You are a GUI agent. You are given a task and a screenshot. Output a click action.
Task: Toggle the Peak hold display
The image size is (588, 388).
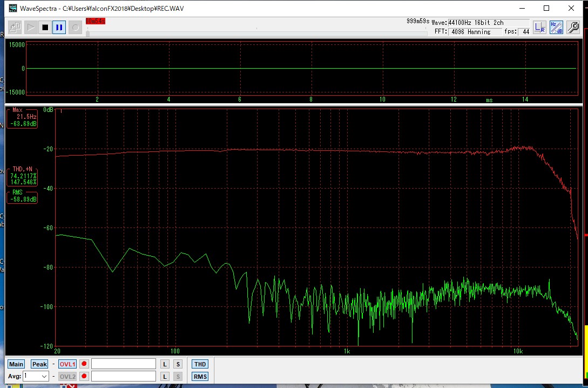[x=39, y=364]
